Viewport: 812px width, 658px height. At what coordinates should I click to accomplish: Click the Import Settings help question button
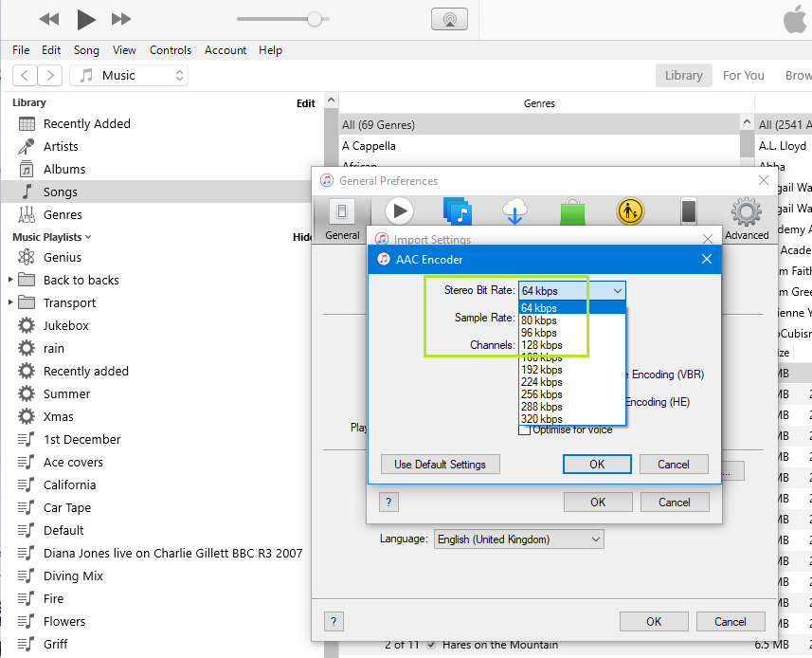pyautogui.click(x=388, y=503)
